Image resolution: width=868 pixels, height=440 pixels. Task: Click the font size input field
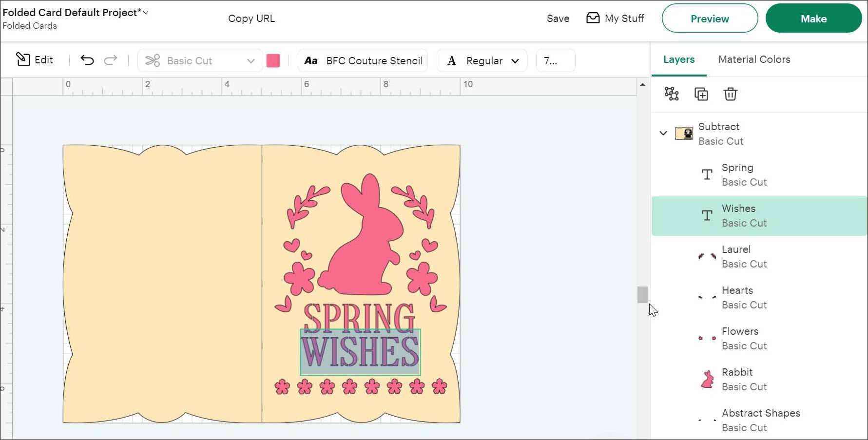click(555, 60)
